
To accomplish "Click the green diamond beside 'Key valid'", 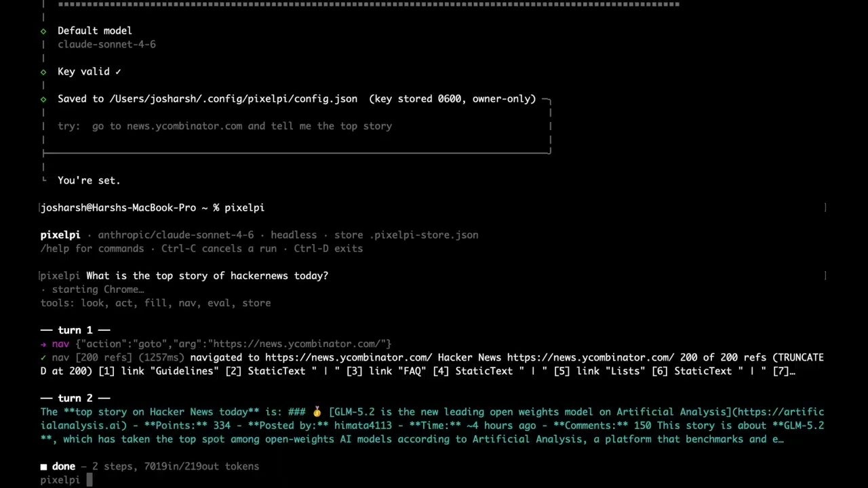I will click(43, 71).
